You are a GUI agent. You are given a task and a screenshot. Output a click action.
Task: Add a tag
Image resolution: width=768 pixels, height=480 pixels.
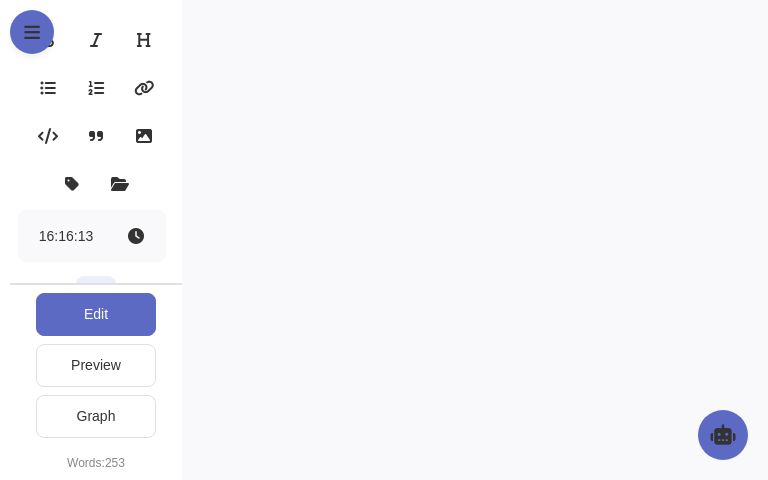pyautogui.click(x=72, y=184)
